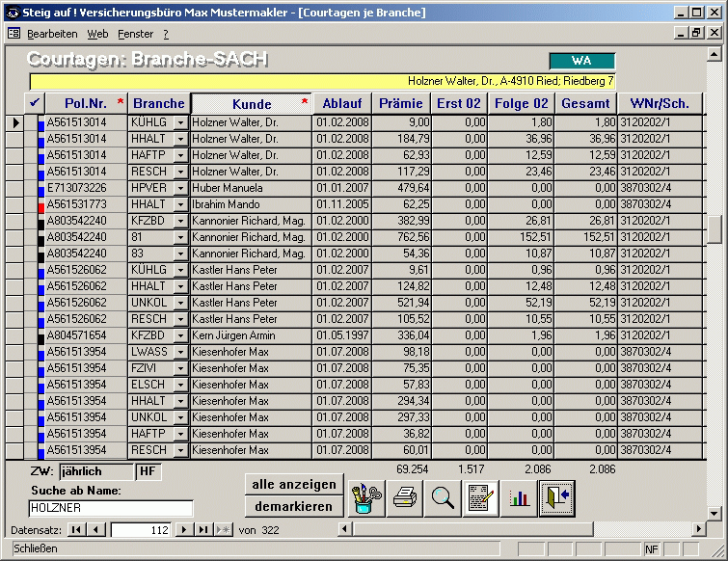Image resolution: width=728 pixels, height=561 pixels.
Task: Click vertical scrollbar down arrow
Action: [x=715, y=513]
